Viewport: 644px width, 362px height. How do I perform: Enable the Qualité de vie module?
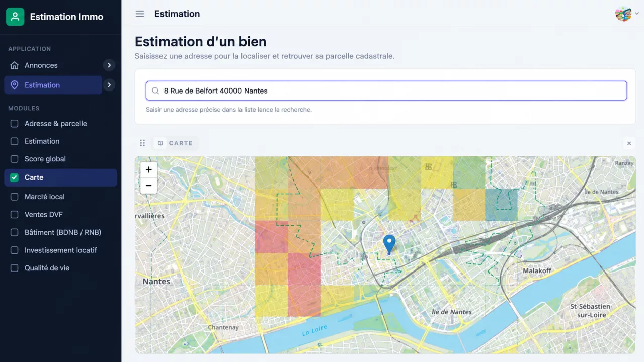[x=15, y=268]
